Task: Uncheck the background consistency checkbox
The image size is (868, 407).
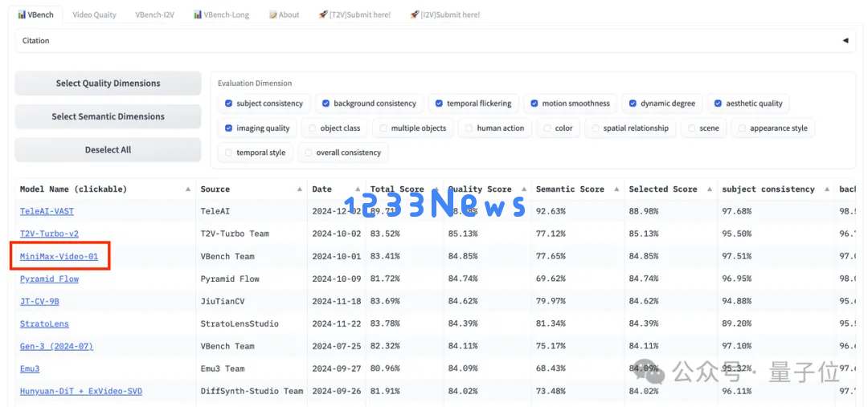Action: pyautogui.click(x=326, y=104)
